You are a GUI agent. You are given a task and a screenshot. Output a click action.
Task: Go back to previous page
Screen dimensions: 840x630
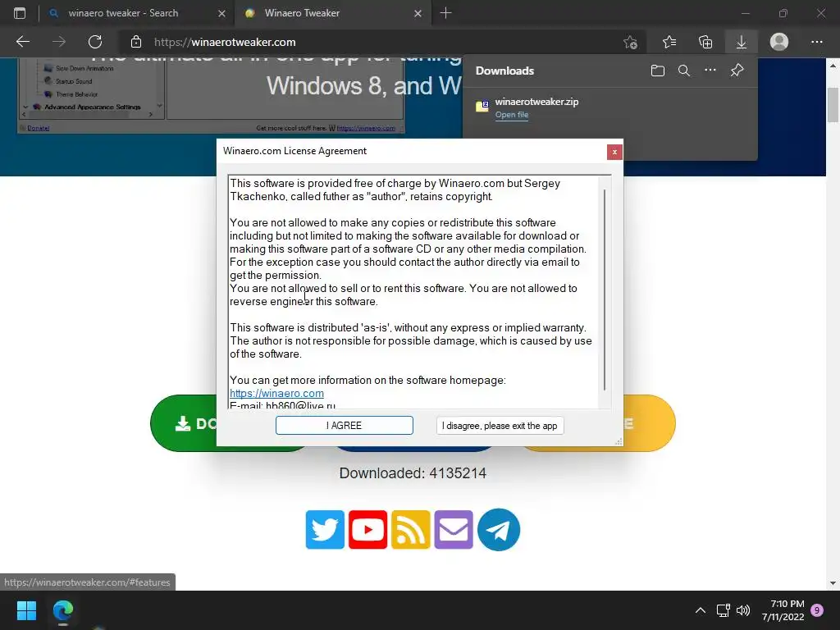coord(22,42)
